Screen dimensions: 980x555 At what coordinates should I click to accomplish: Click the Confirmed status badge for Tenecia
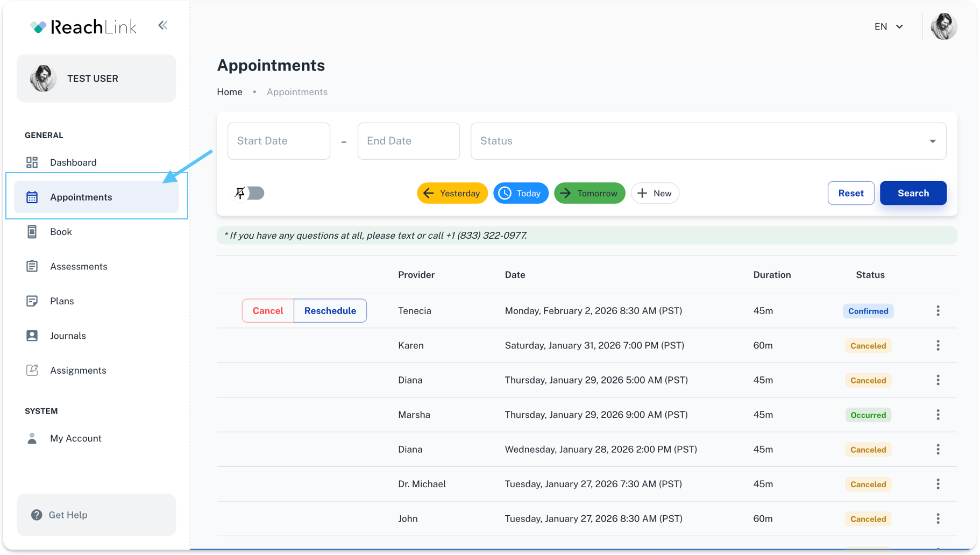[x=868, y=311]
